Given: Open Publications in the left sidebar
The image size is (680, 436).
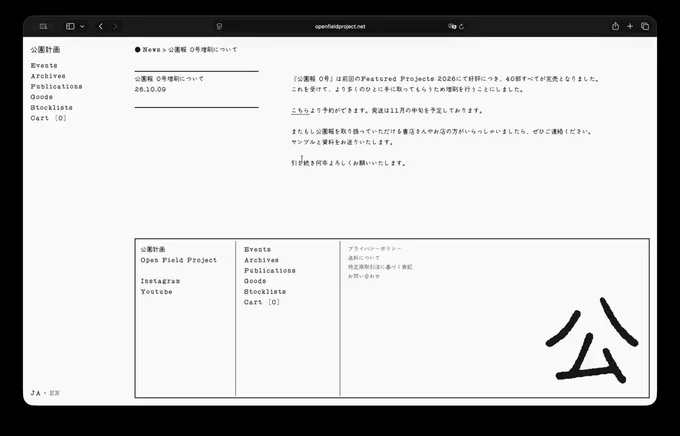Looking at the screenshot, I should (x=56, y=86).
